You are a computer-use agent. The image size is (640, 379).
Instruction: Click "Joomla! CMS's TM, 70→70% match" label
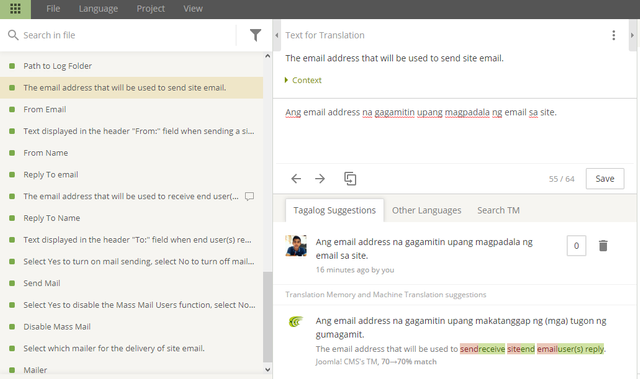[376, 361]
